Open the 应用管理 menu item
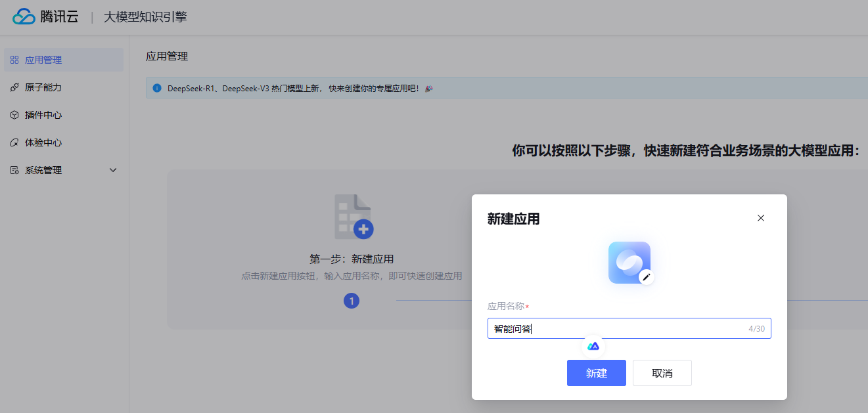The width and height of the screenshot is (868, 413). pyautogui.click(x=43, y=60)
